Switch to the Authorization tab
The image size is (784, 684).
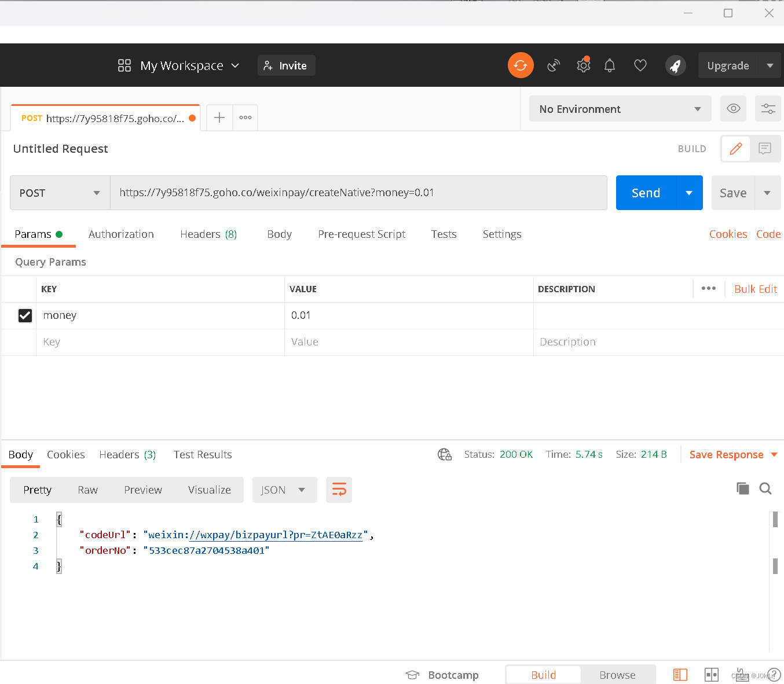coord(121,234)
